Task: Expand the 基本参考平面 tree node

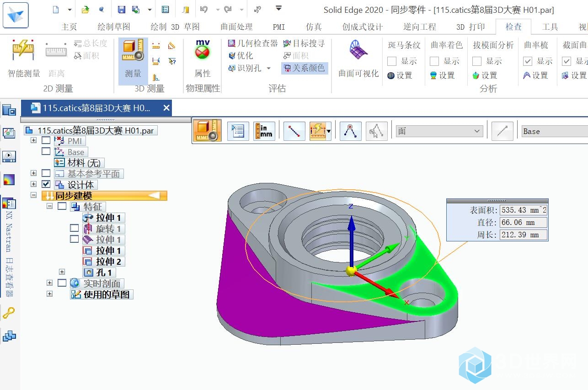Action: tap(33, 173)
